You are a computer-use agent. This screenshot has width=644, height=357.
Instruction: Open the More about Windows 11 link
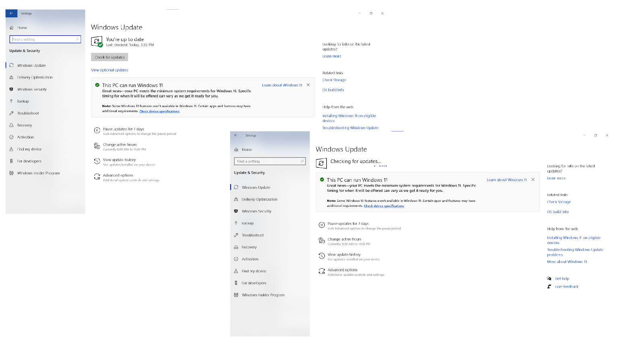point(567,262)
